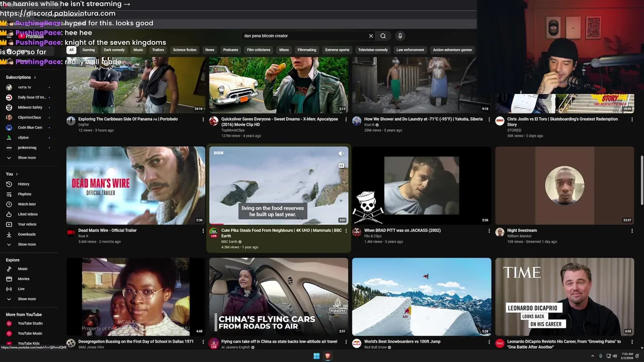Expand Show more under Subscriptions
The width and height of the screenshot is (644, 362).
(30, 158)
